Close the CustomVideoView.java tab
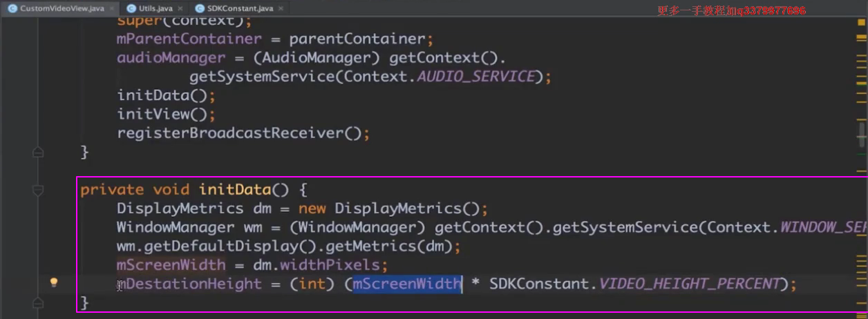The image size is (868, 319). coord(112,9)
